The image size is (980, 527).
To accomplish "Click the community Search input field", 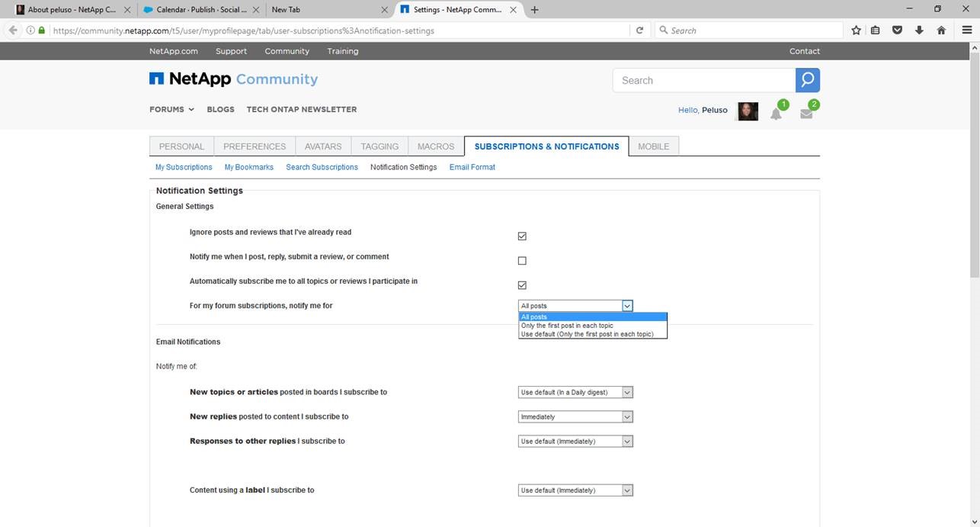I will (703, 80).
